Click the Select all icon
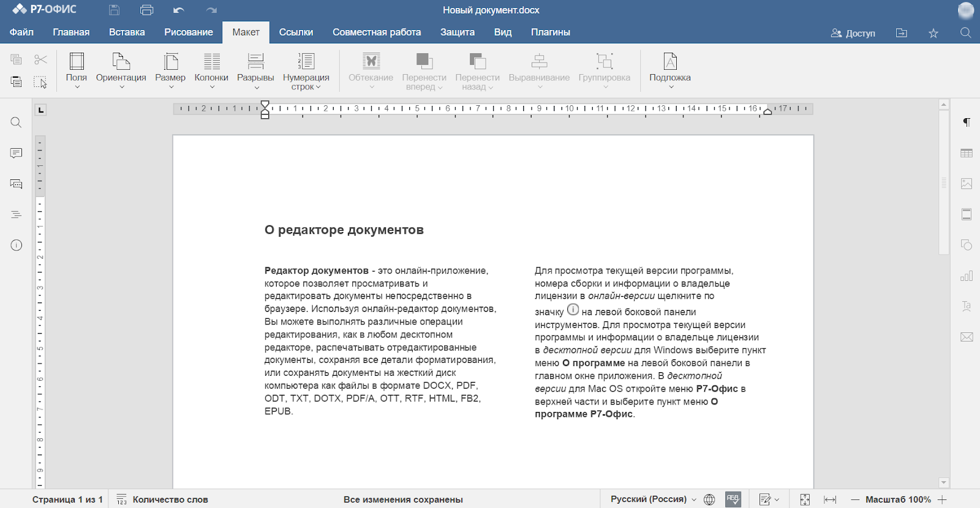 [x=40, y=81]
